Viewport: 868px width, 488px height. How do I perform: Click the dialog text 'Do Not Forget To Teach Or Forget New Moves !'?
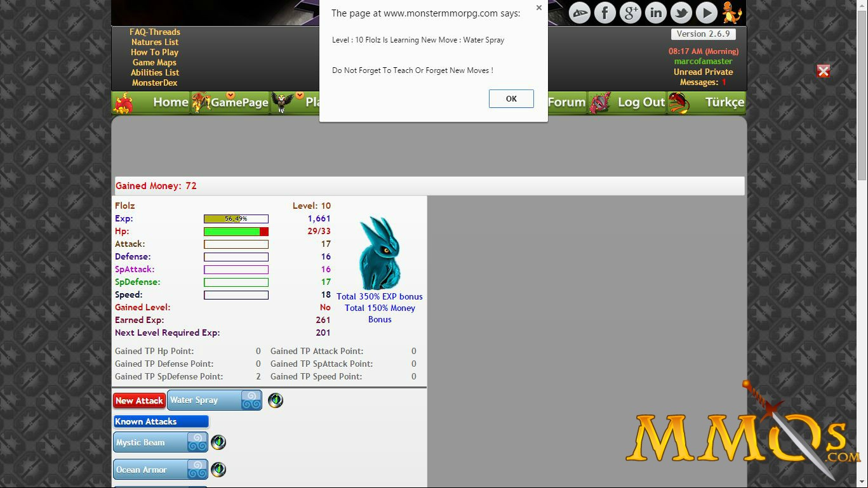click(x=413, y=70)
